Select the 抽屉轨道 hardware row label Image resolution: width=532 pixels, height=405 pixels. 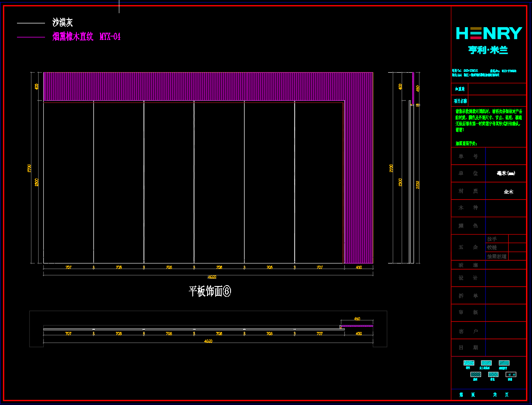coord(496,257)
